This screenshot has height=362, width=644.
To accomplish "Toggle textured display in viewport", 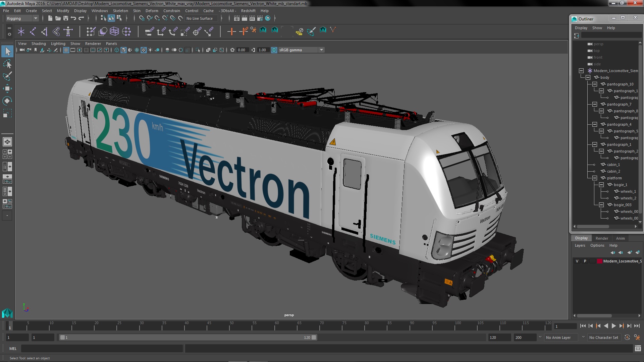I will pos(144,50).
